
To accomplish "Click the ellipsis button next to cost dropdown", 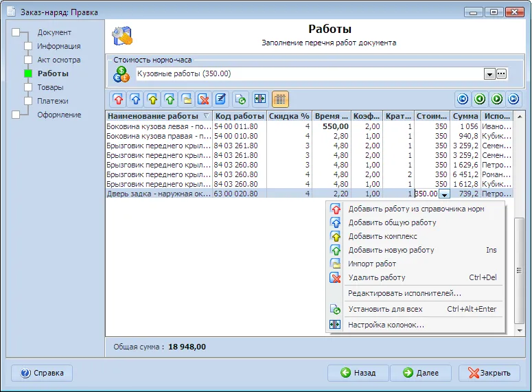I will click(502, 73).
